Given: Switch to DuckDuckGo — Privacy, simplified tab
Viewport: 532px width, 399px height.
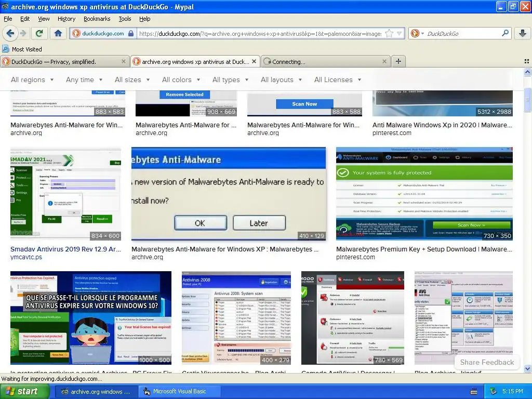Looking at the screenshot, I should 64,61.
